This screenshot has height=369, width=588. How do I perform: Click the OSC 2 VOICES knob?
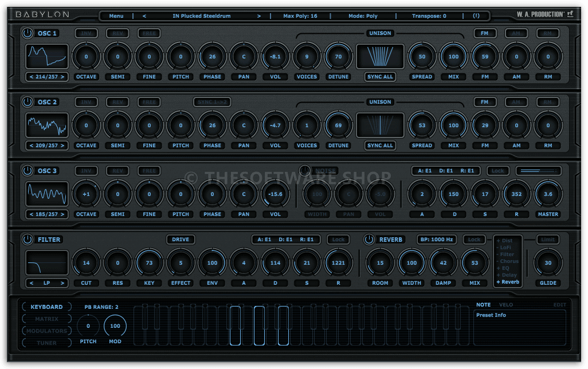click(307, 125)
